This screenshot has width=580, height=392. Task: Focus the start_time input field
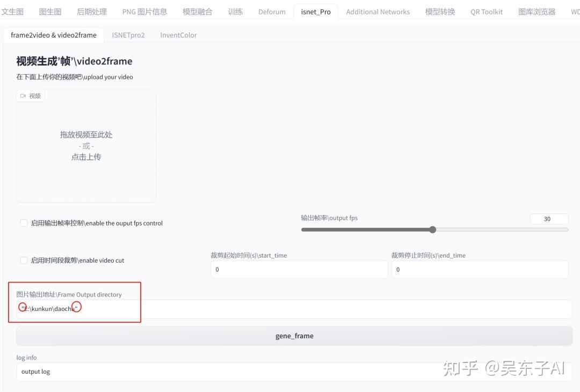(x=299, y=270)
